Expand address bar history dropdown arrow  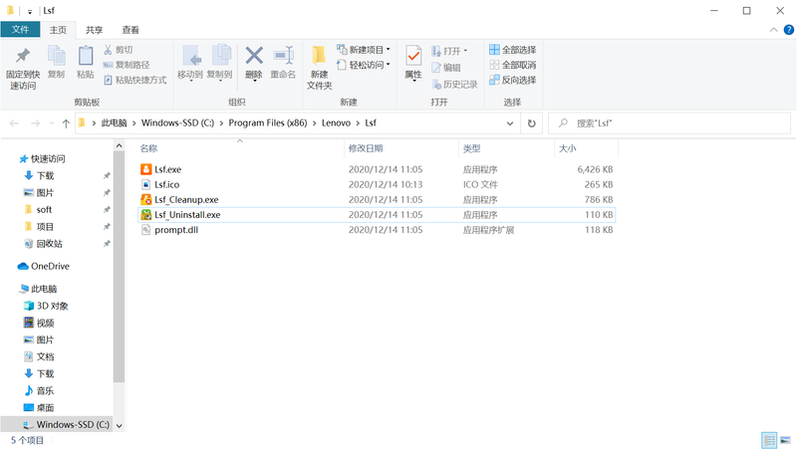pos(510,123)
